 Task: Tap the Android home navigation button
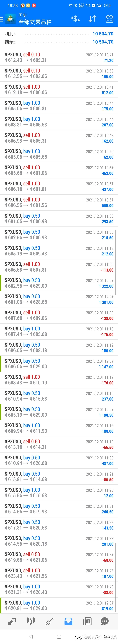(59, 637)
